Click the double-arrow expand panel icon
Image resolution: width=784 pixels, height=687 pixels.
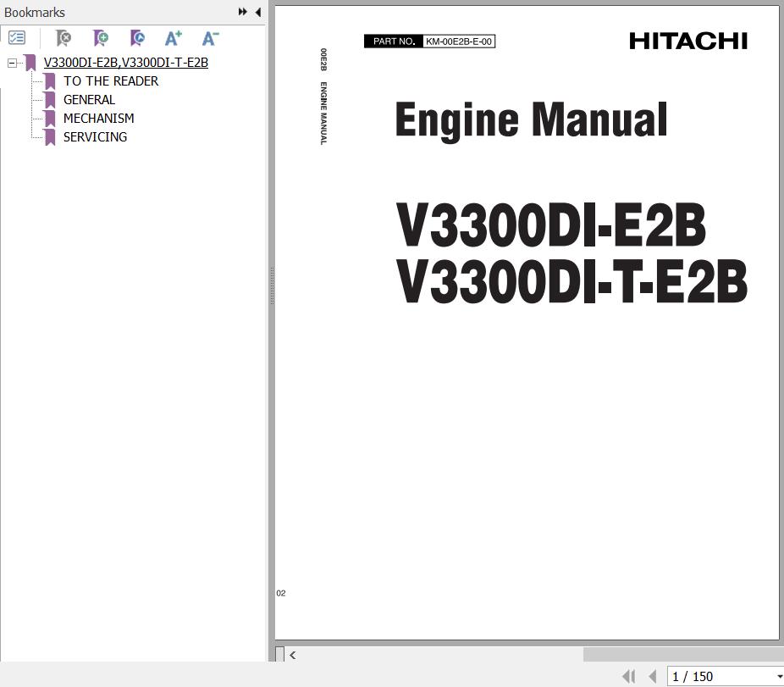click(243, 12)
